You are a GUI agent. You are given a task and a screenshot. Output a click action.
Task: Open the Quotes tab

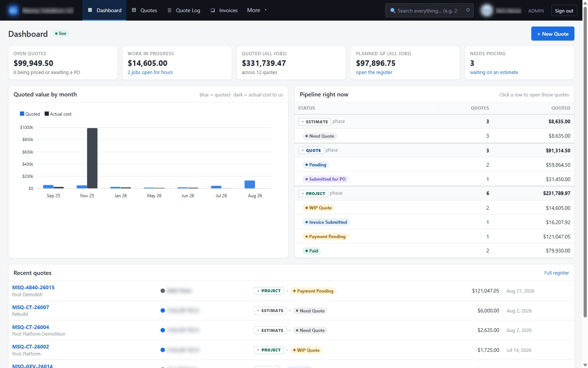coord(144,10)
